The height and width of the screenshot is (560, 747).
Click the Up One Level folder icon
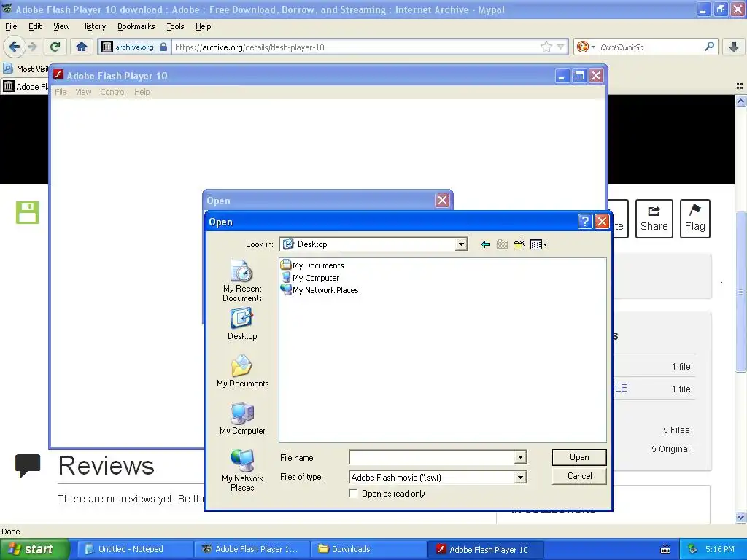coord(502,244)
